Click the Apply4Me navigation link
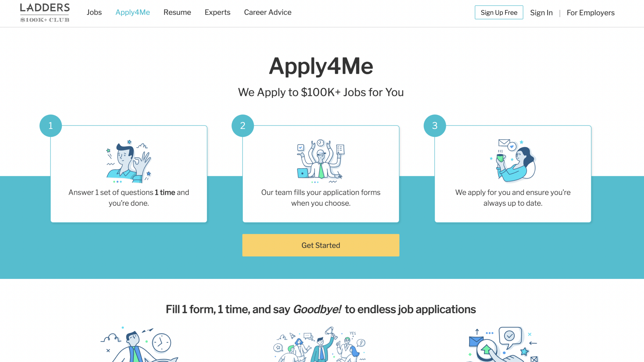Image resolution: width=644 pixels, height=362 pixels. [x=132, y=12]
